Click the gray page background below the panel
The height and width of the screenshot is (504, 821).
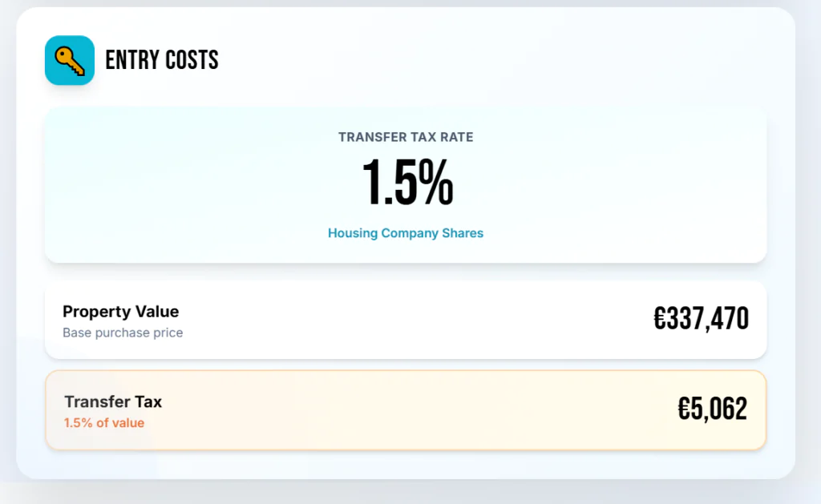pyautogui.click(x=406, y=492)
